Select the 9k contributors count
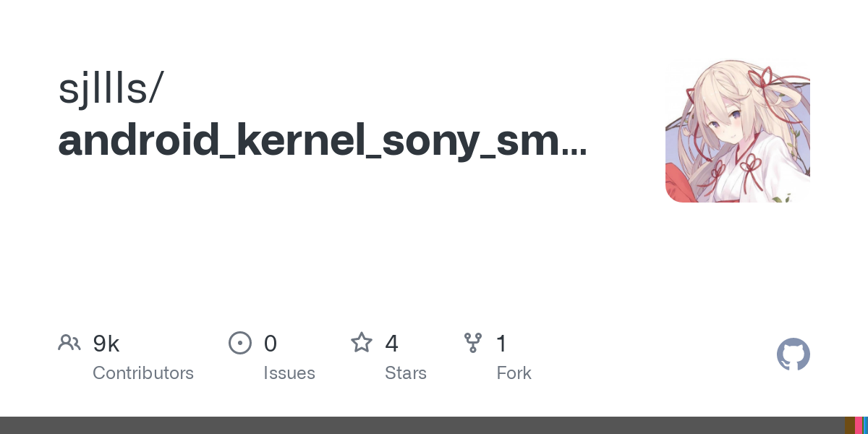Image resolution: width=868 pixels, height=434 pixels. coord(106,344)
